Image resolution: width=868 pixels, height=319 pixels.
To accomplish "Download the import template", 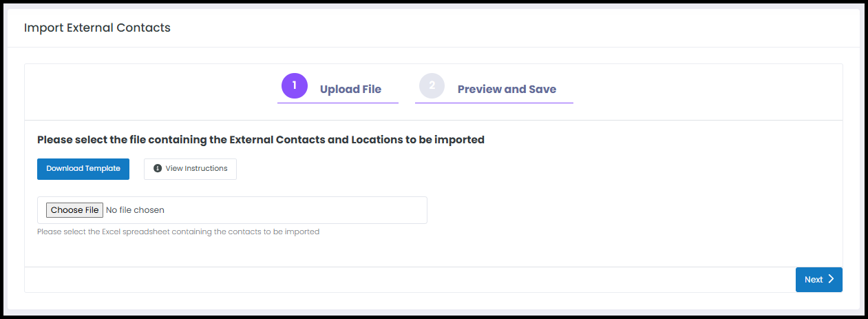I will tap(83, 169).
